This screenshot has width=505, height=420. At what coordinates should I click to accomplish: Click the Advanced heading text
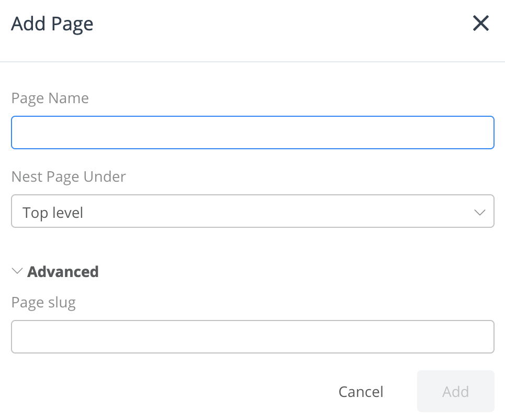pyautogui.click(x=63, y=272)
